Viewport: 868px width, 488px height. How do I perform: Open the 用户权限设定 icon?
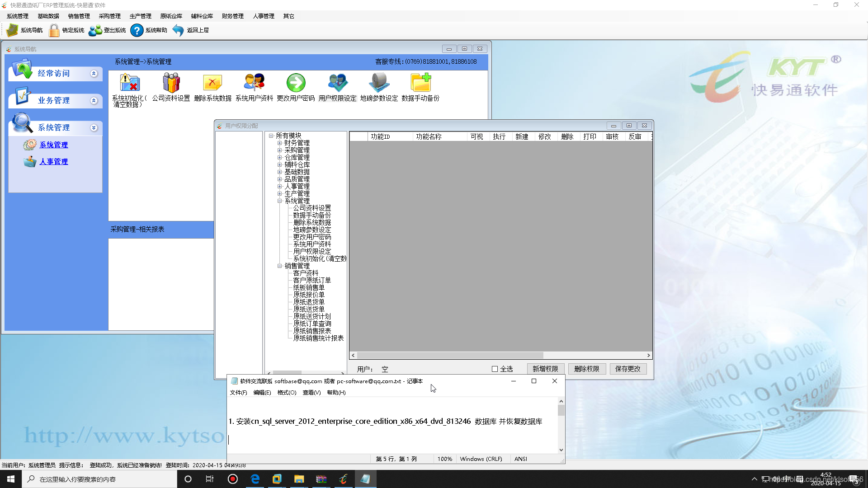[337, 83]
